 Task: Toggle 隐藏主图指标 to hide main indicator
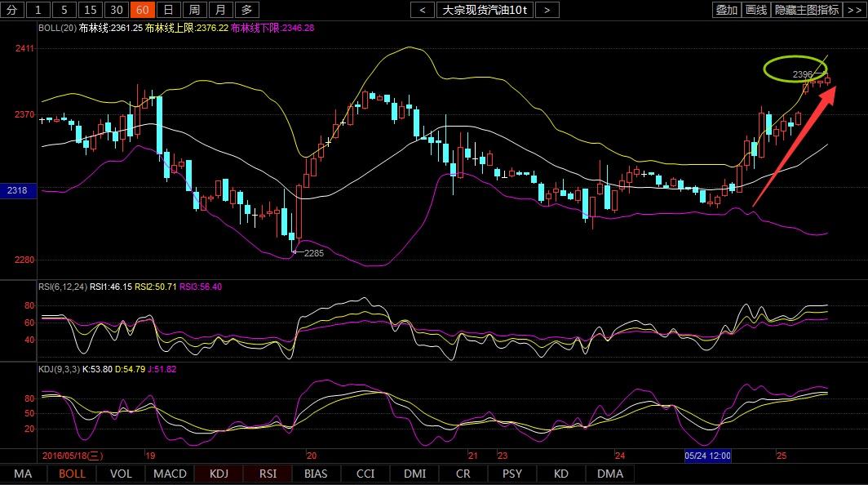point(807,10)
